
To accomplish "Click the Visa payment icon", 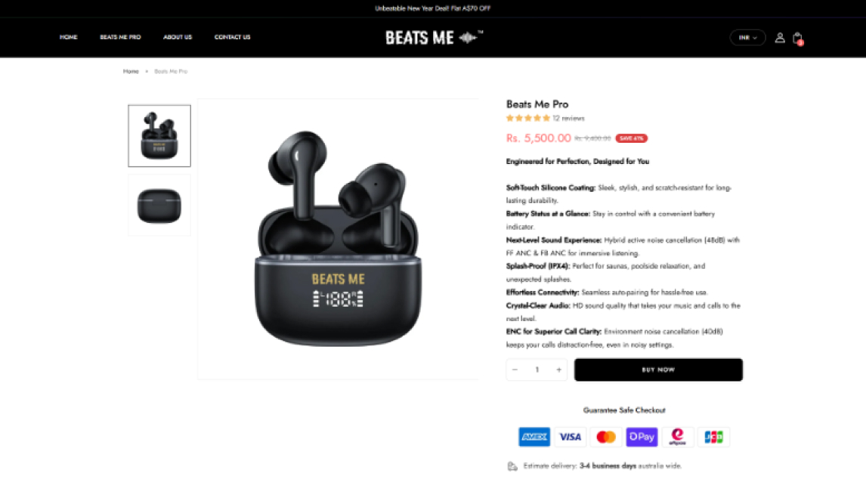I will (x=570, y=437).
